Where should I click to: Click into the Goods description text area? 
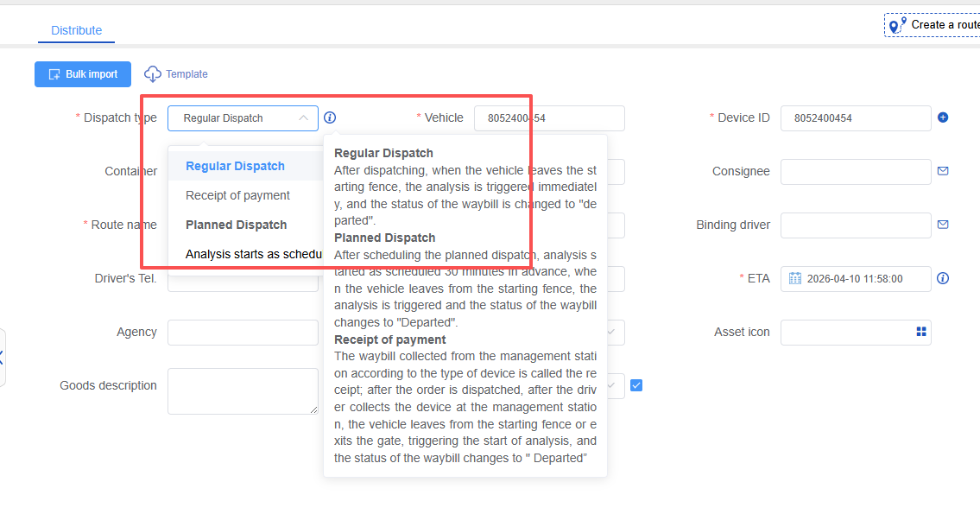pos(243,391)
